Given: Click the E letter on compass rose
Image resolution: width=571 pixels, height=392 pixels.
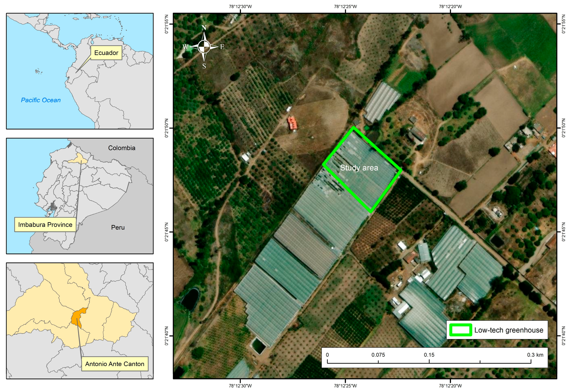Looking at the screenshot, I should point(222,47).
